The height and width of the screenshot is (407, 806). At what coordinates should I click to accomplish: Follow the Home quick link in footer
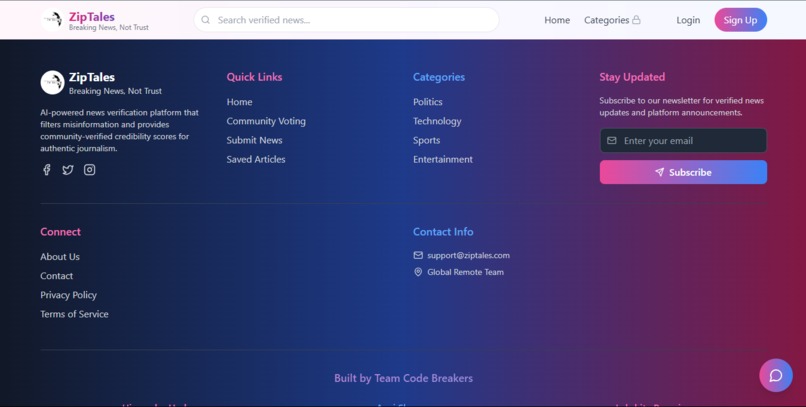click(x=240, y=102)
